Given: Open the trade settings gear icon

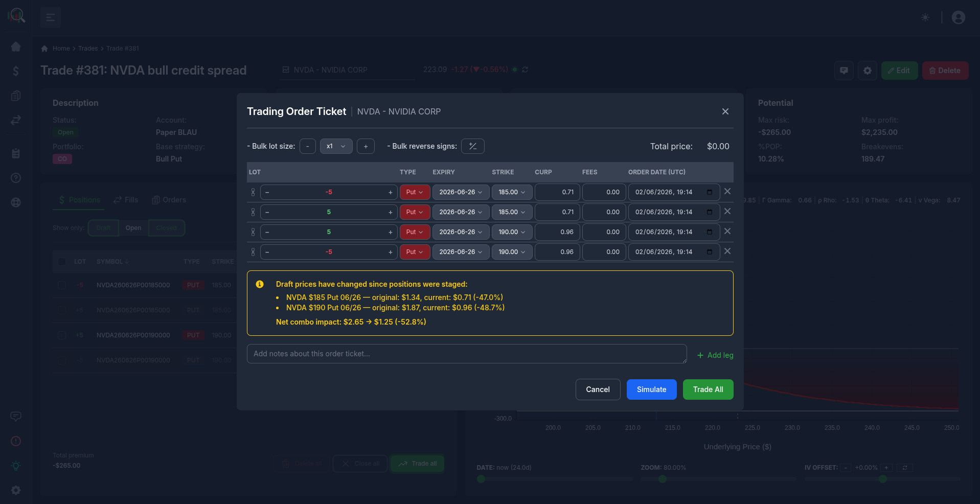Looking at the screenshot, I should tap(868, 71).
